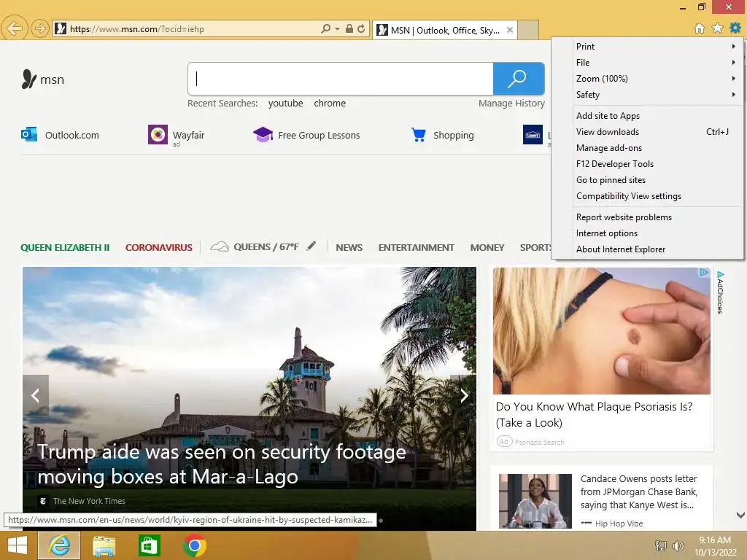Open Favorites star icon
Viewport: 747px width, 560px height.
[718, 28]
